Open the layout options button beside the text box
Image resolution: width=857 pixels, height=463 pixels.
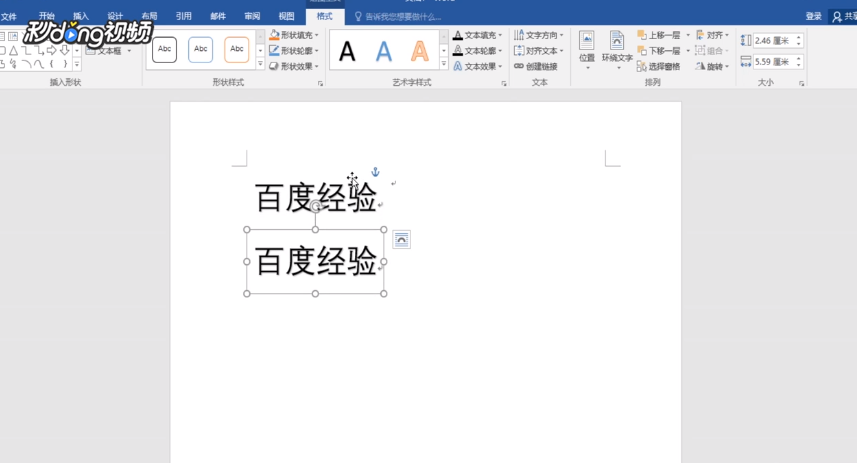pos(402,239)
